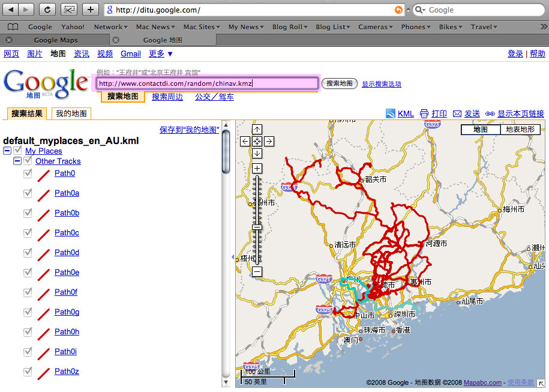Screen dimensions: 549x392
Task: Switch to 公交／驾车 directions mode
Action: tap(214, 97)
